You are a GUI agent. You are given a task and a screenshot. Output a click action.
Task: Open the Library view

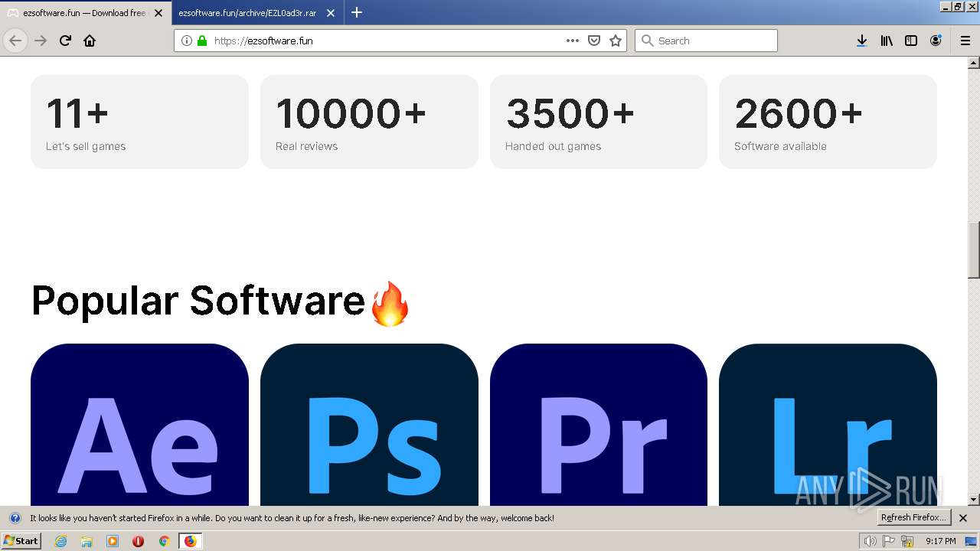887,41
